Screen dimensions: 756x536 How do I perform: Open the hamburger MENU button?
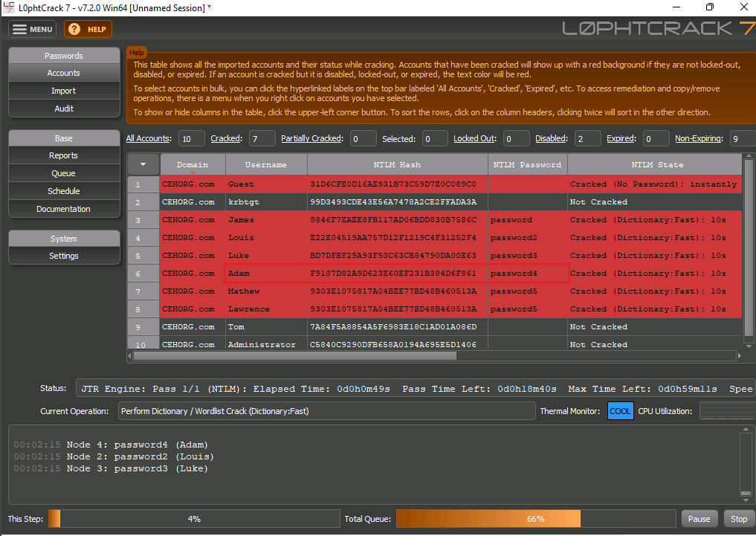pos(33,29)
